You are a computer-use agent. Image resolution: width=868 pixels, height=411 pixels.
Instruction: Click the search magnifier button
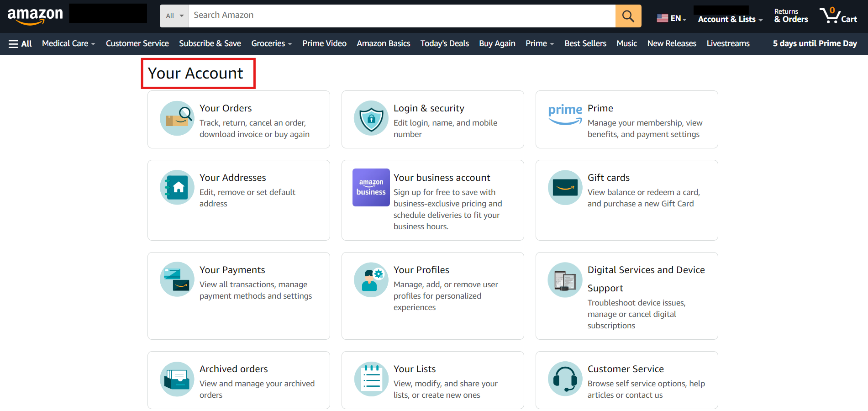click(628, 16)
